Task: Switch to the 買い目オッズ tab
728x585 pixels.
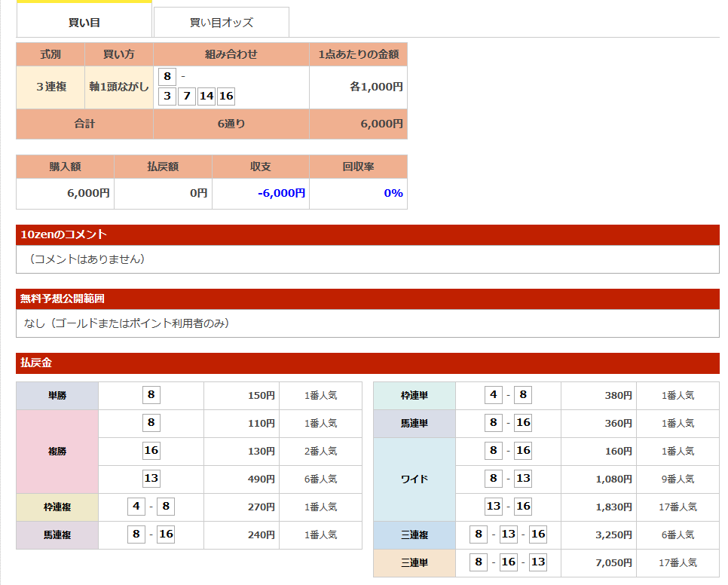Action: click(x=221, y=23)
